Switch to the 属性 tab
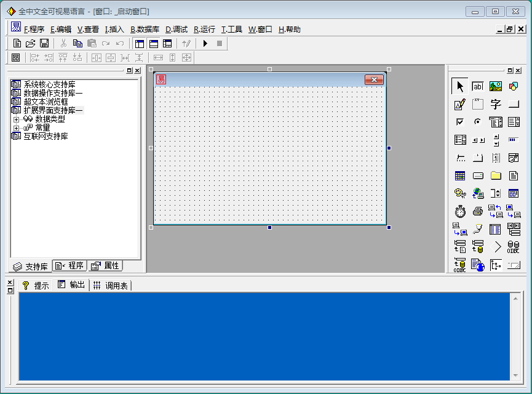Image resolution: width=532 pixels, height=394 pixels. click(105, 266)
